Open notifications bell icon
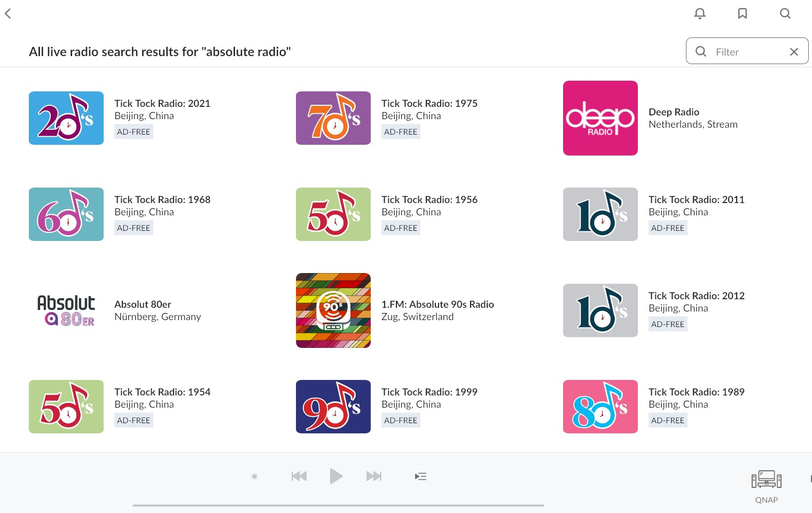The width and height of the screenshot is (812, 513). click(x=700, y=13)
